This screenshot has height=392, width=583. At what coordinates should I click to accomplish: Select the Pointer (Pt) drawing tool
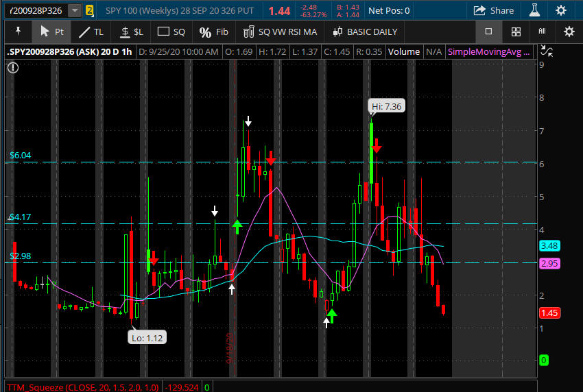[51, 32]
